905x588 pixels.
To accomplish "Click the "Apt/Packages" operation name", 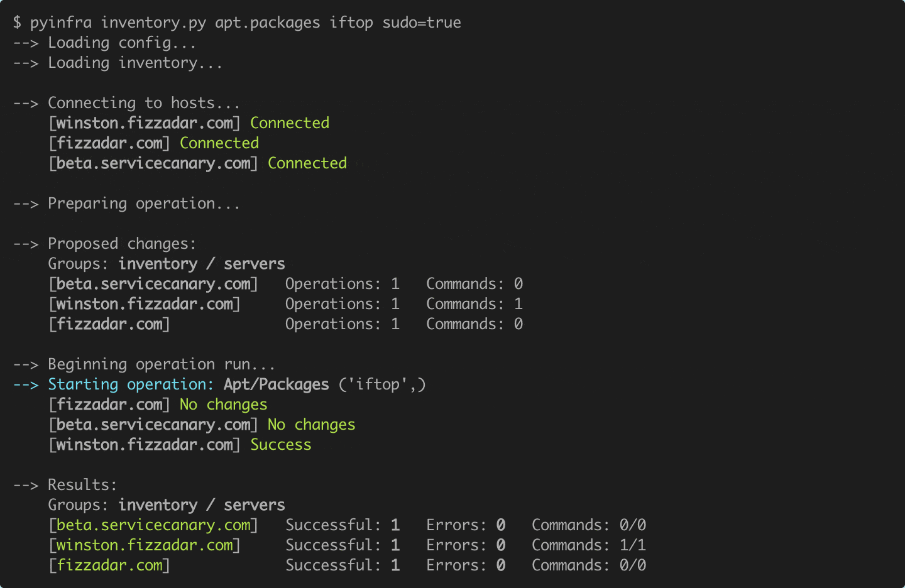I will tap(276, 384).
